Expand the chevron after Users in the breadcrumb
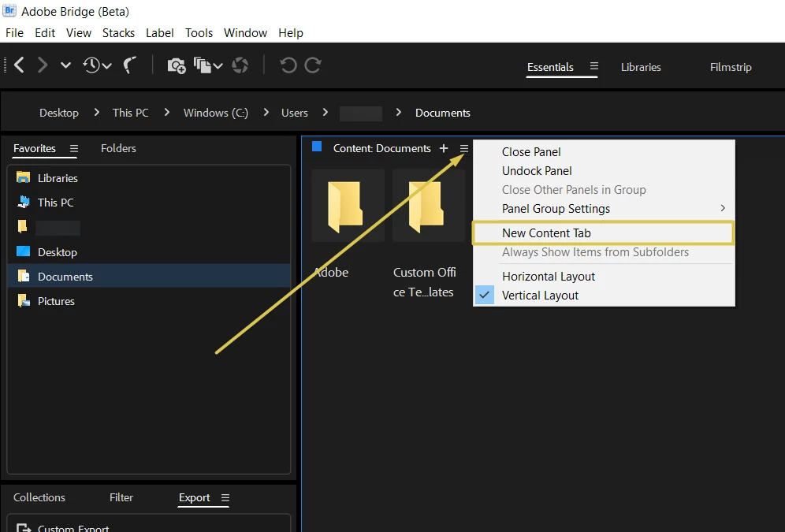This screenshot has height=532, width=785. pyautogui.click(x=326, y=113)
